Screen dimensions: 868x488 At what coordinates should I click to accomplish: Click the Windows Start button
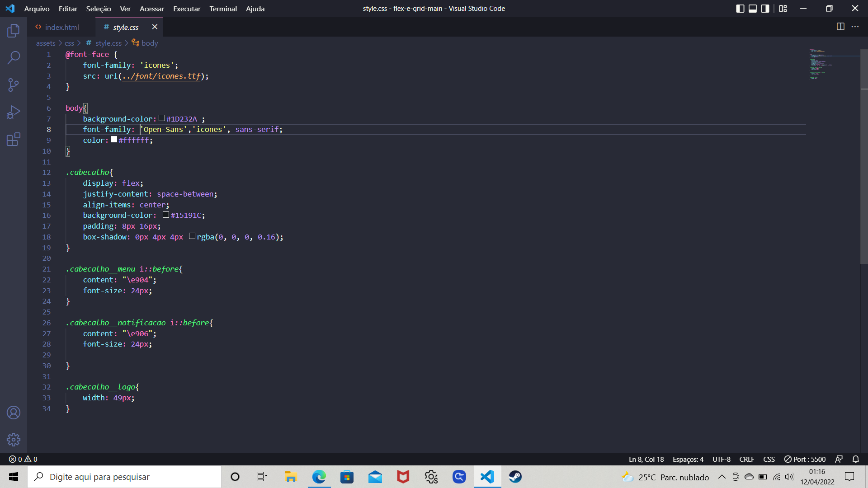[14, 477]
